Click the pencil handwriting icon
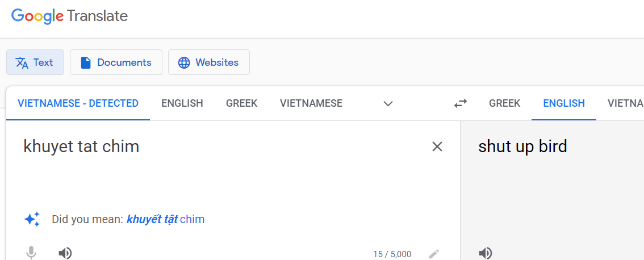This screenshot has height=260, width=644. pyautogui.click(x=434, y=253)
